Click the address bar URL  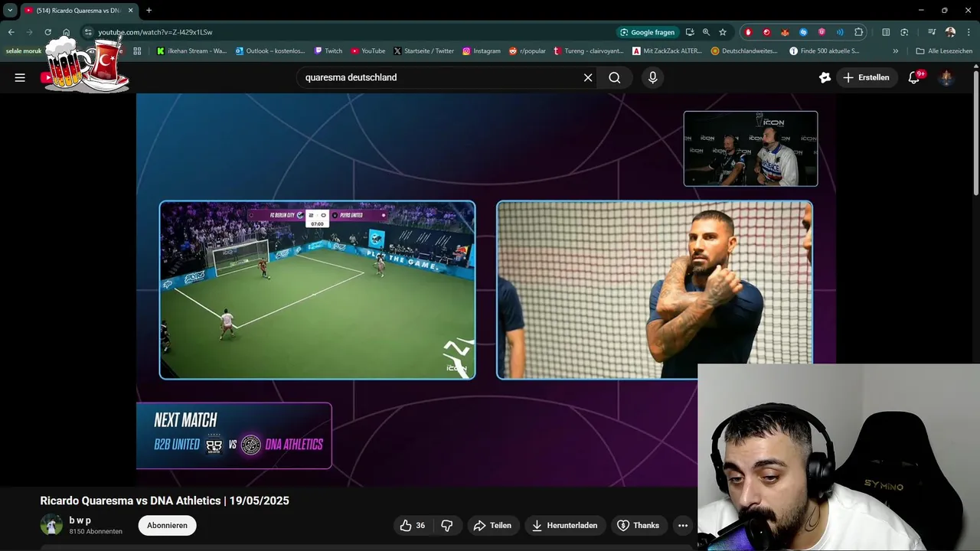click(155, 32)
